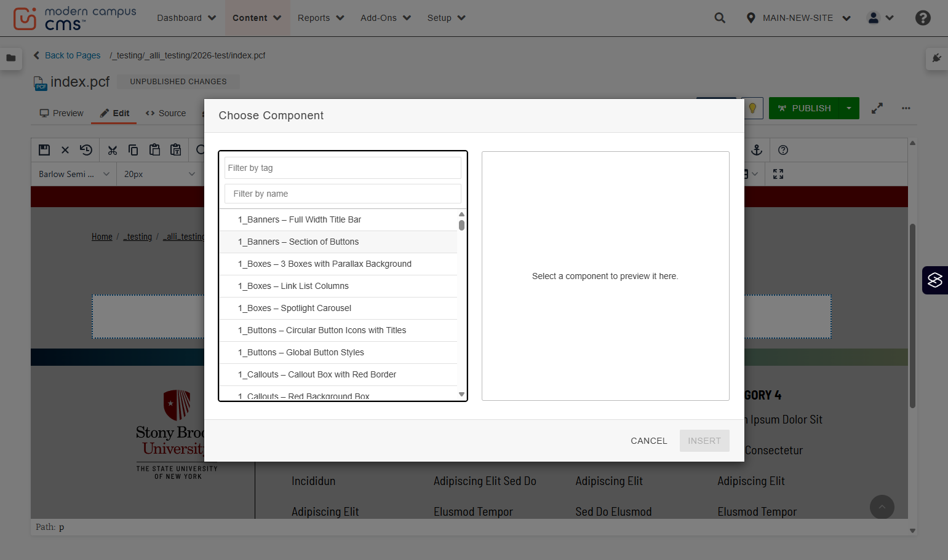Click the paste clipboard icon
The width and height of the screenshot is (948, 560).
(x=154, y=150)
